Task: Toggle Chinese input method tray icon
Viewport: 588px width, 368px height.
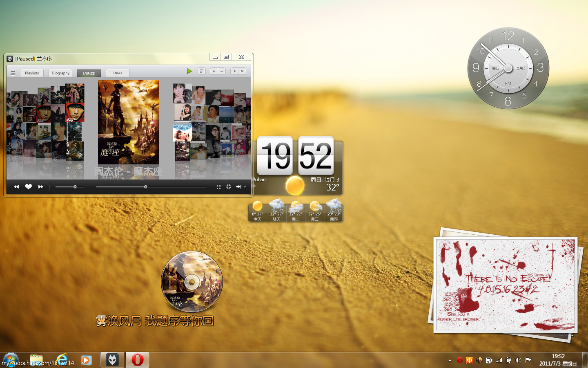Action: pyautogui.click(x=469, y=360)
